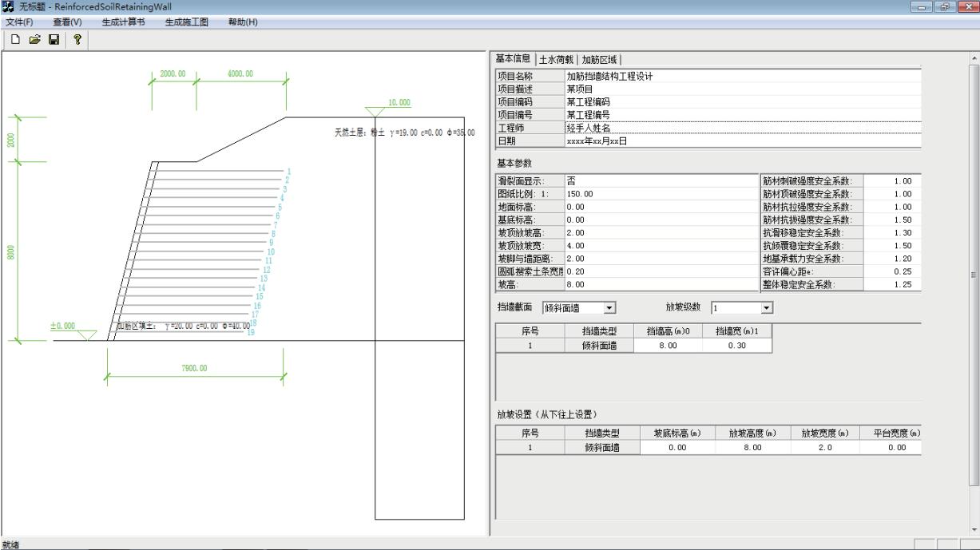Click the 生成计算书 menu item
Viewport: 980px width, 550px height.
123,22
